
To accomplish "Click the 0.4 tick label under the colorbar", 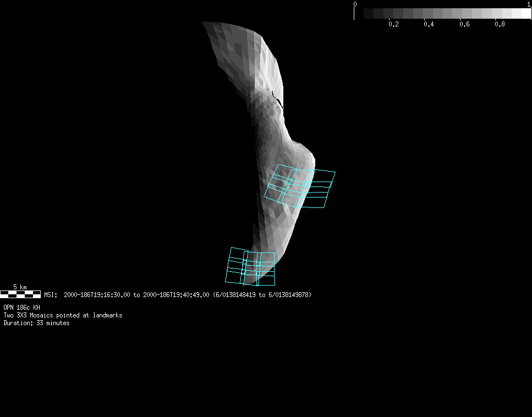I will pos(429,24).
